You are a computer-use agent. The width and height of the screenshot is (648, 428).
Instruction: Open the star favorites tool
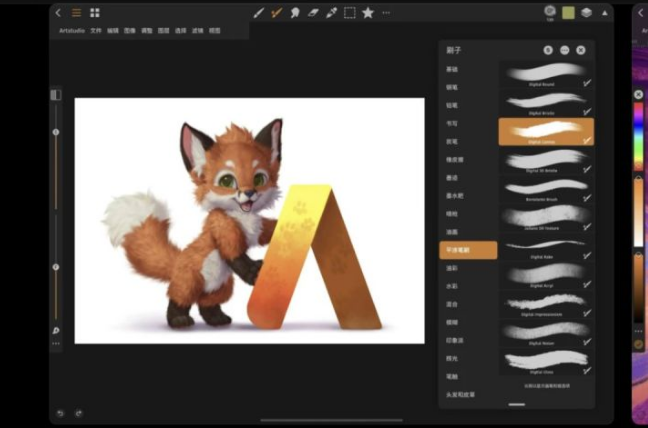368,13
